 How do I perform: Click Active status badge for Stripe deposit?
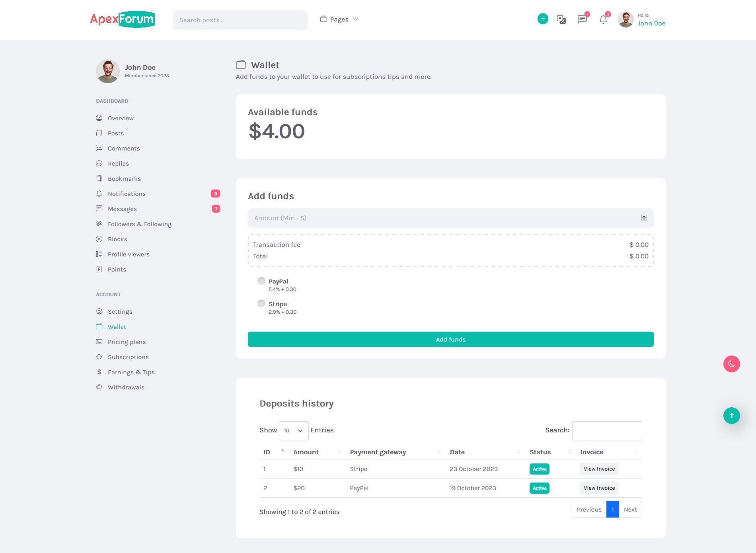[x=540, y=469]
